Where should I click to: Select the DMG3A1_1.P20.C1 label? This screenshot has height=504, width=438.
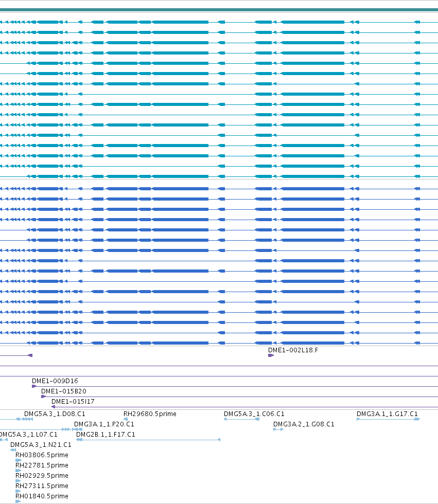pos(104,424)
